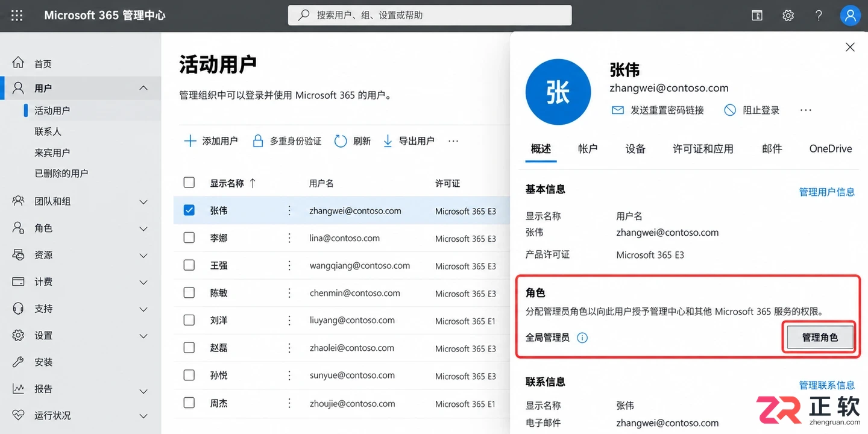This screenshot has height=434, width=868.
Task: Expand the 支持 chevron
Action: 143,309
